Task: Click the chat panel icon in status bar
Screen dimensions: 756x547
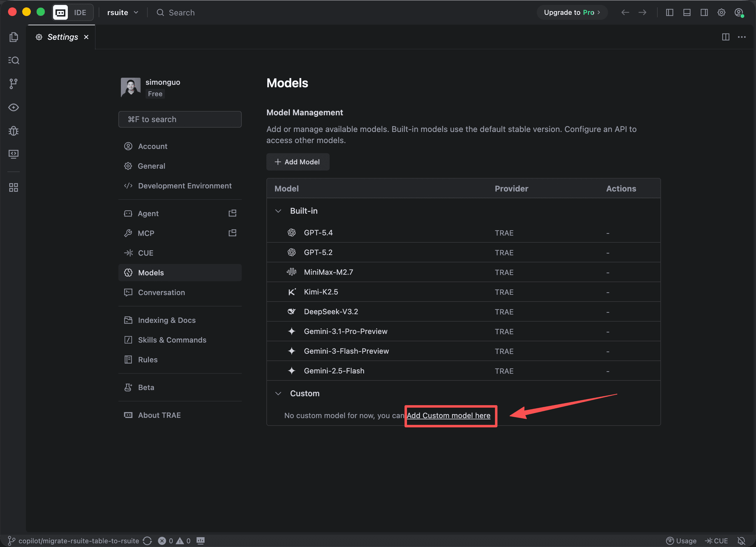Action: 200,541
